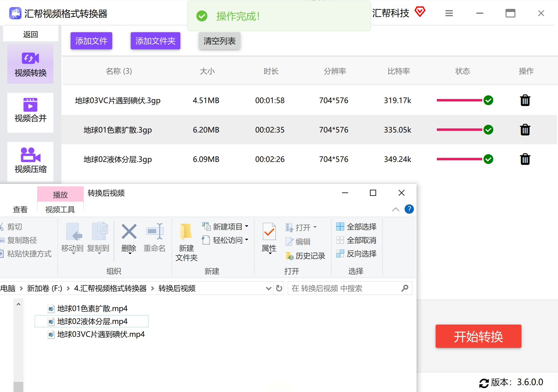This screenshot has width=558, height=392.
Task: Open the hamburger menu in title bar
Action: 449,13
